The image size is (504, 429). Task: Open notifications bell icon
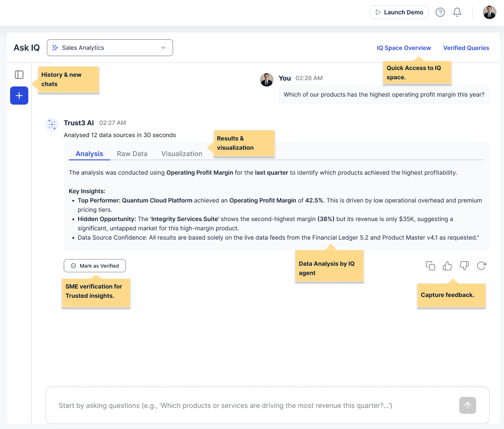pos(457,12)
